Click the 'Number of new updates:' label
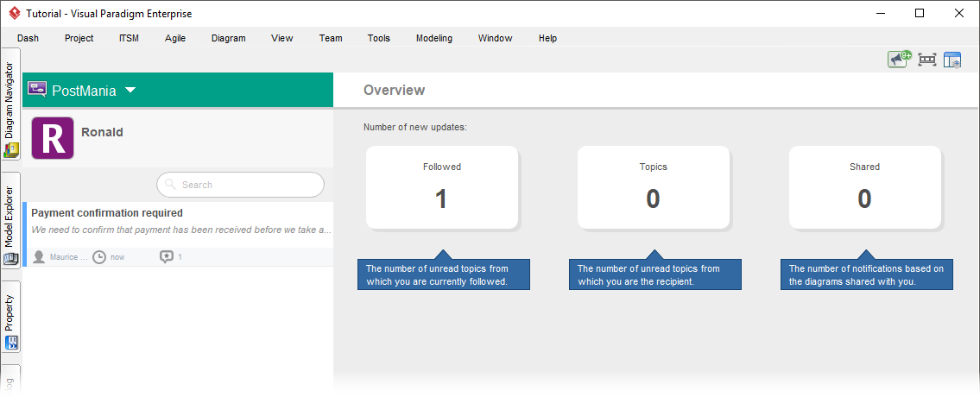This screenshot has height=397, width=980. (x=415, y=127)
